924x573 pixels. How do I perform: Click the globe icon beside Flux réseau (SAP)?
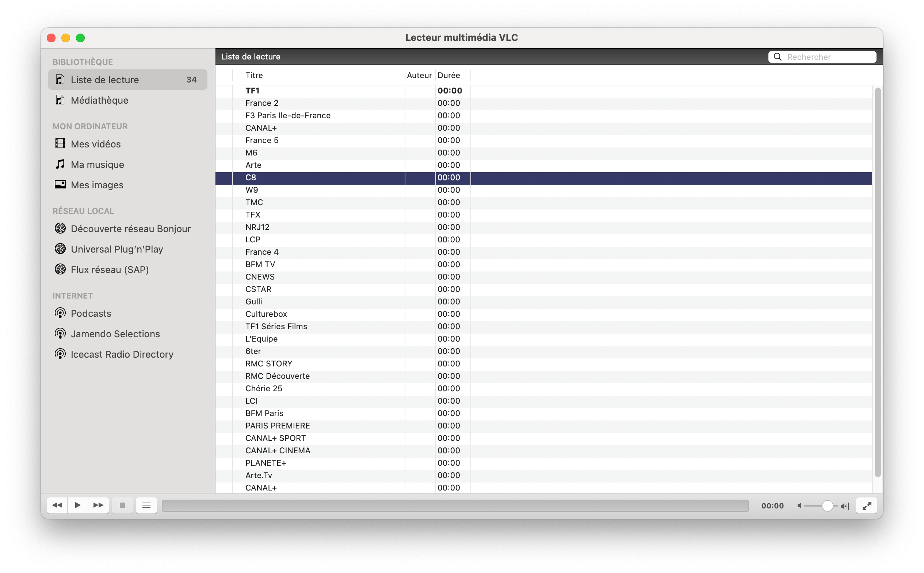coord(60,269)
